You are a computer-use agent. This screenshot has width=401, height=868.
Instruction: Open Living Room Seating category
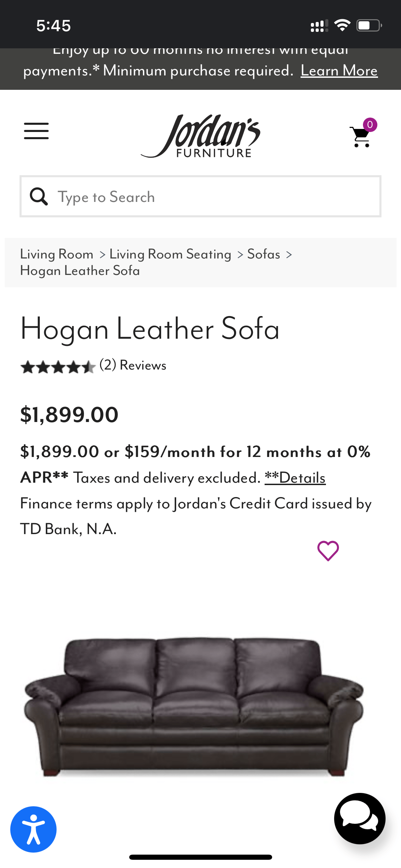[170, 254]
